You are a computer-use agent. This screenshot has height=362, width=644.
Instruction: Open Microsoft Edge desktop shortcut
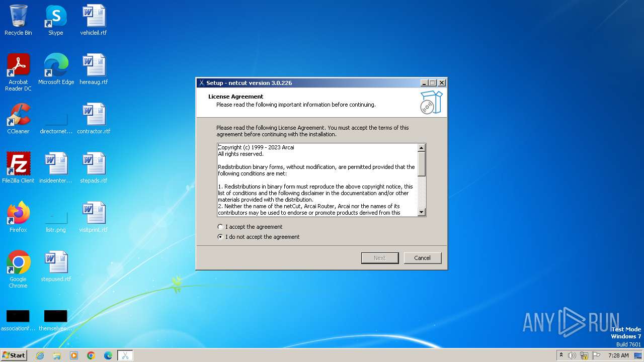(x=56, y=69)
